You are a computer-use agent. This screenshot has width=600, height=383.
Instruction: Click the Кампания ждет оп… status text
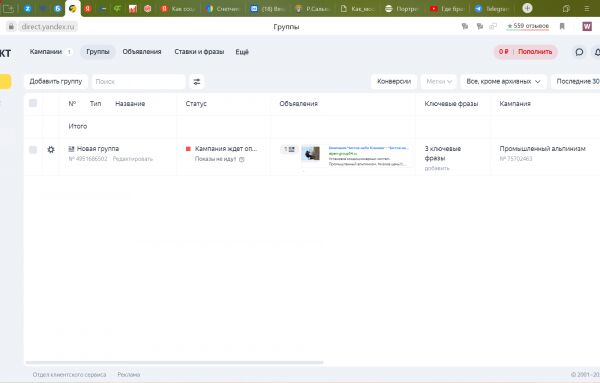pyautogui.click(x=226, y=148)
